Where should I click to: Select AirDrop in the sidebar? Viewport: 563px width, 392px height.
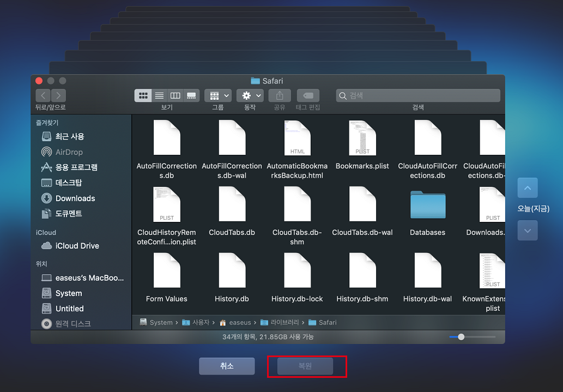pos(69,152)
